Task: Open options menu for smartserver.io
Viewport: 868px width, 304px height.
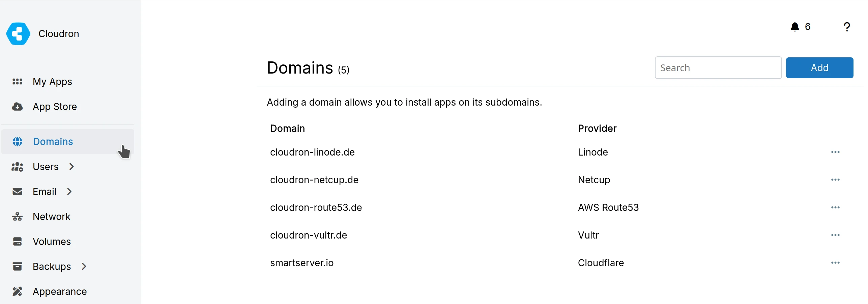Action: coord(836,262)
